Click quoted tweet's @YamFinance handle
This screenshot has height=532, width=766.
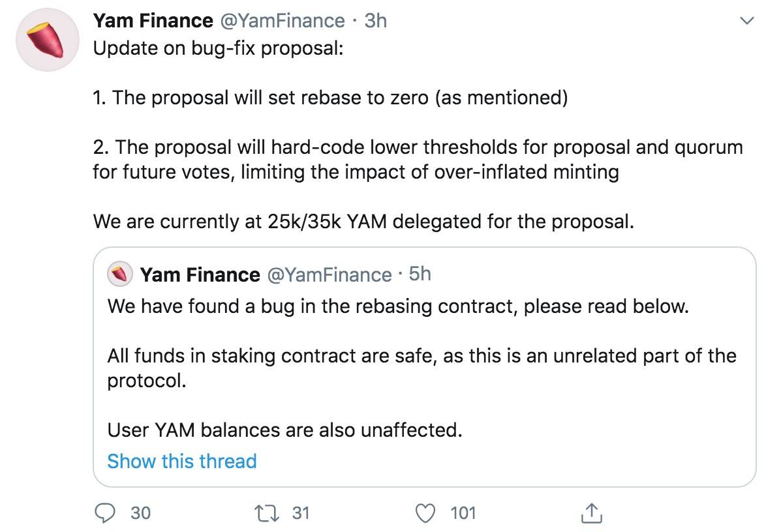pos(329,274)
